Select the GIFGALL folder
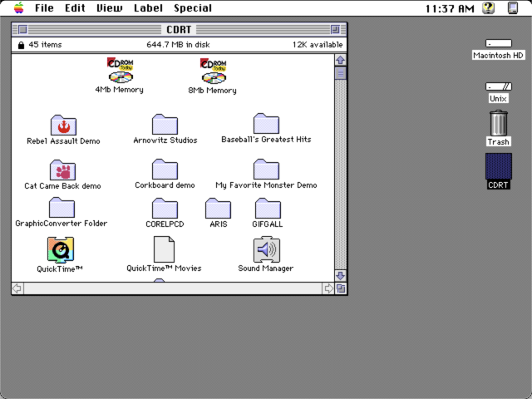Image resolution: width=532 pixels, height=399 pixels. pos(268,209)
